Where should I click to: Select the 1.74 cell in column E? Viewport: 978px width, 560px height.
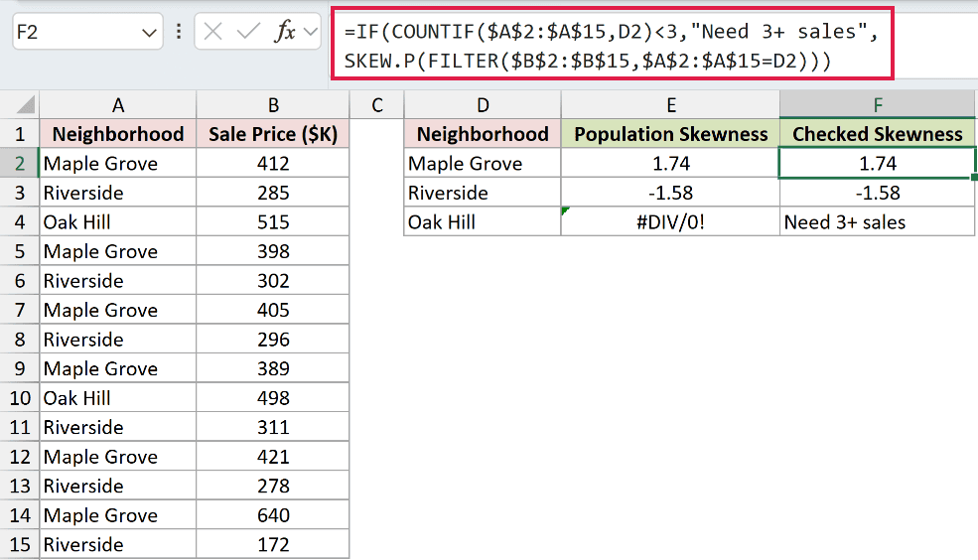pyautogui.click(x=670, y=164)
